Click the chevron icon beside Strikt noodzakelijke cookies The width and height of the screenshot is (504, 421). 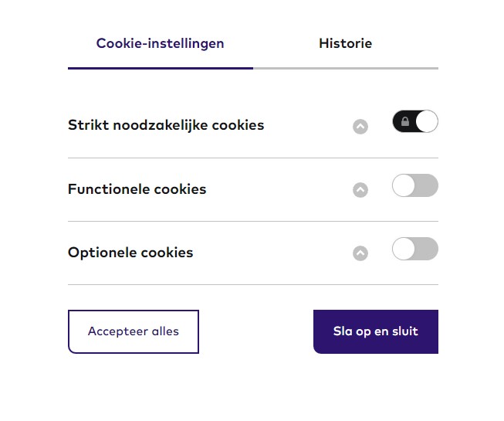pyautogui.click(x=360, y=127)
